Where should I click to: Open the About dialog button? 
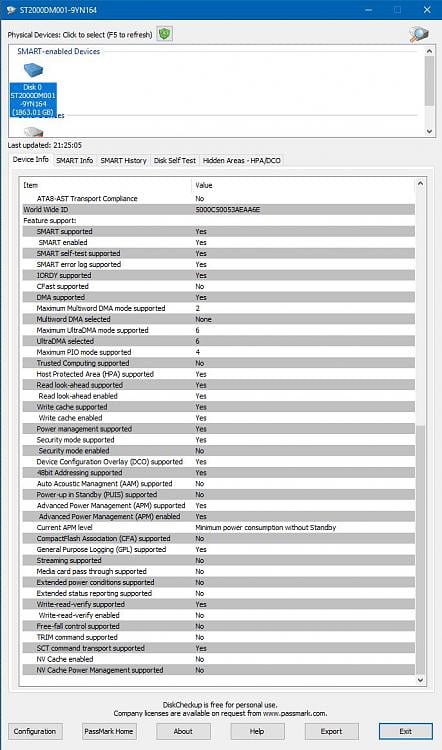click(183, 731)
